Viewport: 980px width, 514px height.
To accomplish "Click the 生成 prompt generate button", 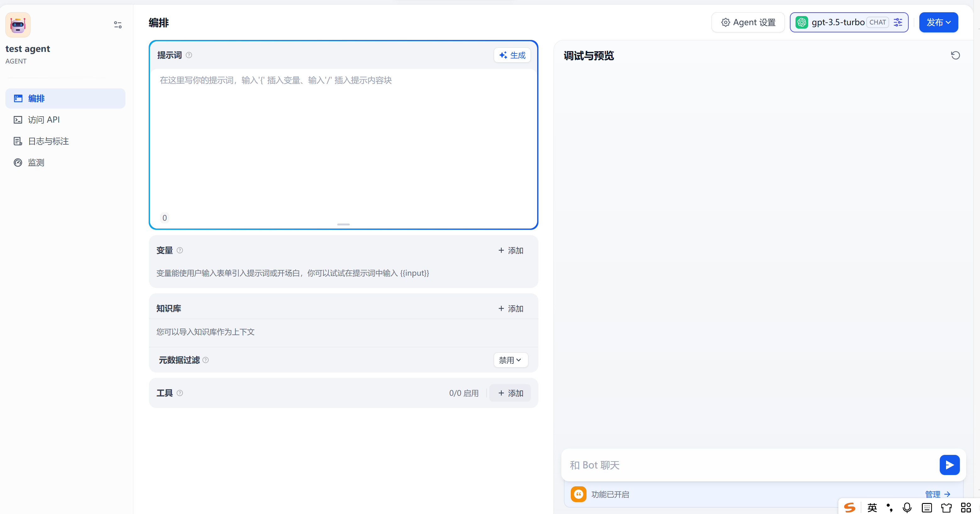I will [x=512, y=55].
